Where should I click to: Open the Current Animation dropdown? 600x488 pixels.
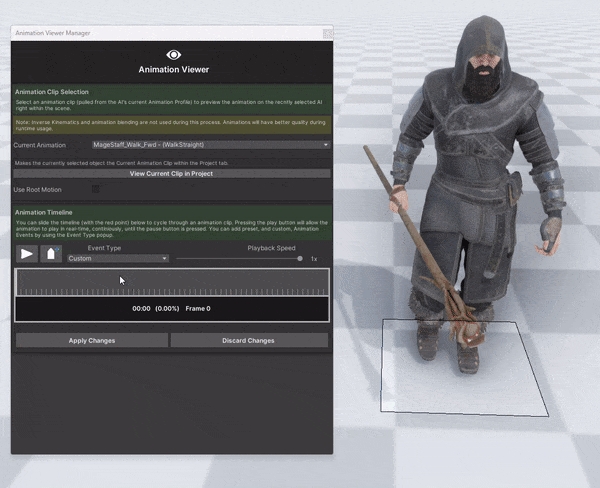pos(210,145)
